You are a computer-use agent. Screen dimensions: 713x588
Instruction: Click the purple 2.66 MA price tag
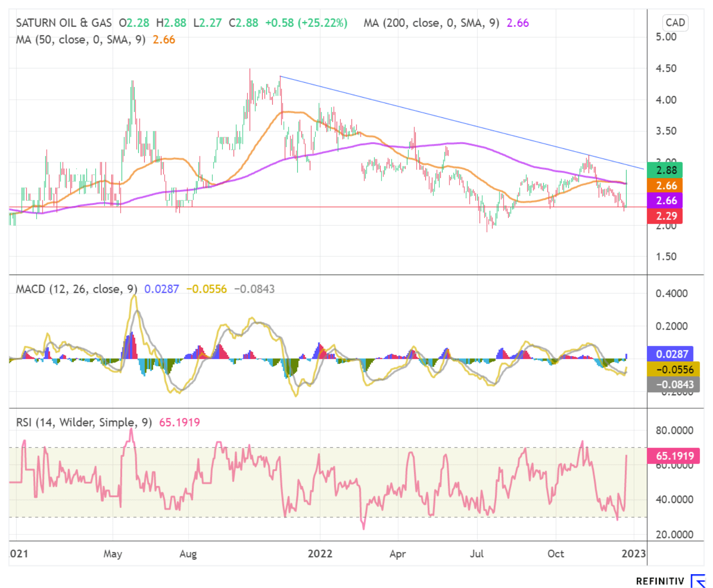(x=665, y=201)
